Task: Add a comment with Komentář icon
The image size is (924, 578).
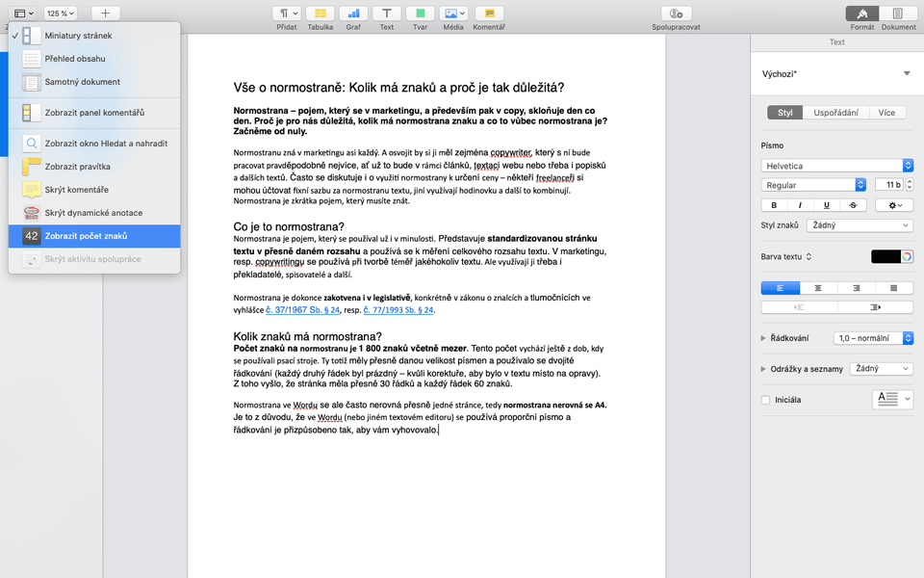Action: point(489,13)
